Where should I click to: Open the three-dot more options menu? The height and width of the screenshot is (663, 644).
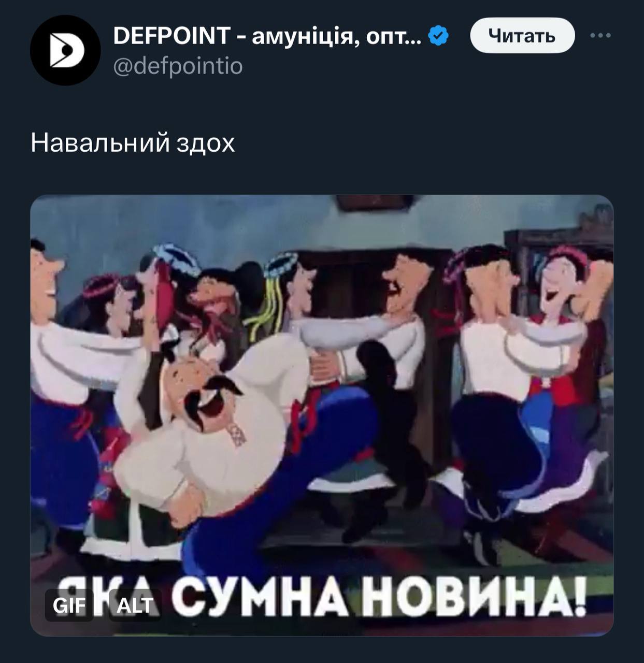click(600, 35)
